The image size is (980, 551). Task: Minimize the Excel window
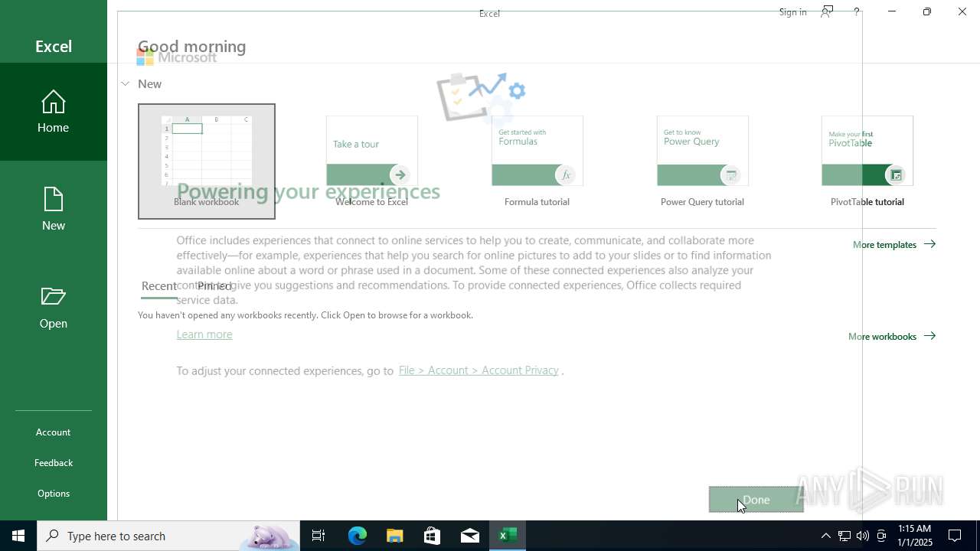coord(892,11)
